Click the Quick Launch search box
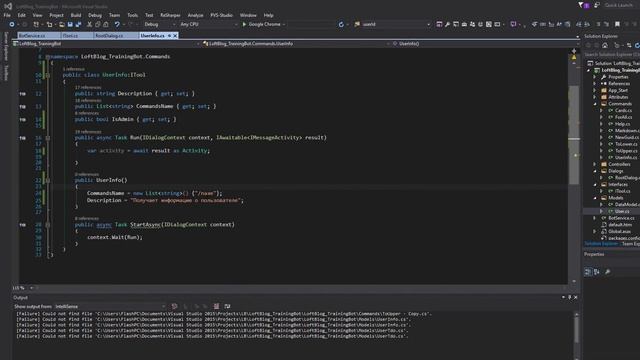The image size is (640, 360). coord(620,5)
